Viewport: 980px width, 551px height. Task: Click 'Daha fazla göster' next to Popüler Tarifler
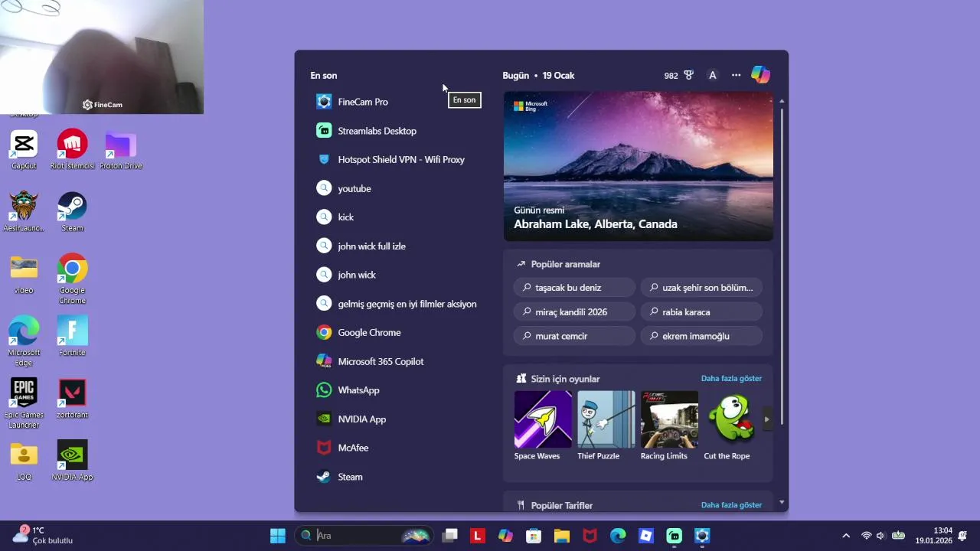pyautogui.click(x=731, y=505)
